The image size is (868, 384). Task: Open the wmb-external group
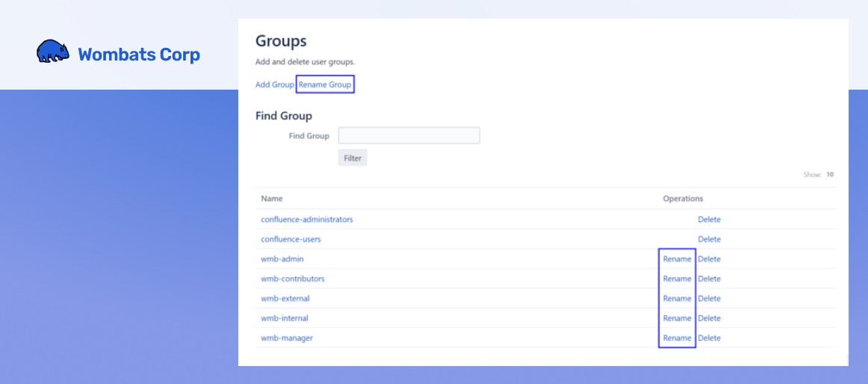[285, 298]
